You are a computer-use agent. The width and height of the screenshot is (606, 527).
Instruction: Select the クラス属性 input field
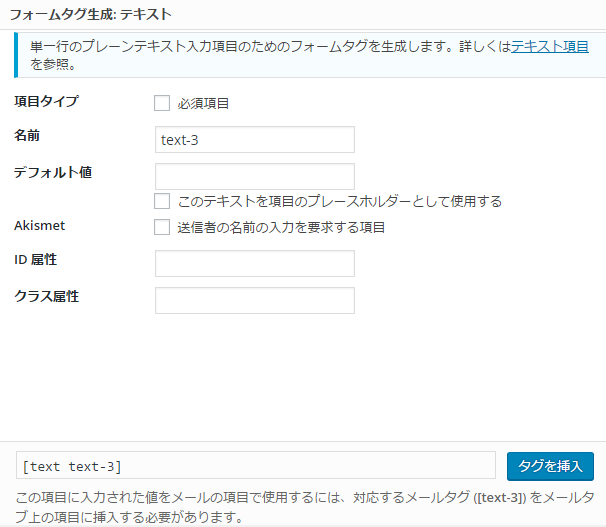pos(255,300)
